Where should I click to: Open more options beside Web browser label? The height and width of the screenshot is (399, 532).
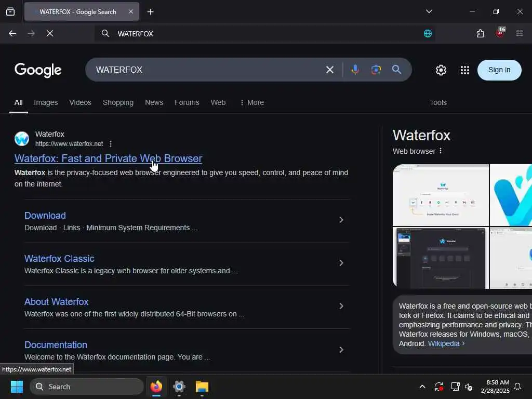(x=441, y=151)
